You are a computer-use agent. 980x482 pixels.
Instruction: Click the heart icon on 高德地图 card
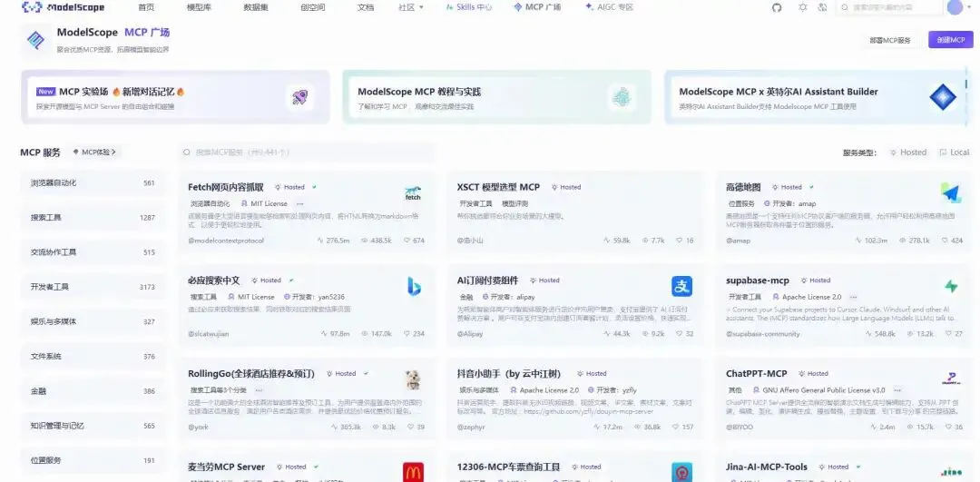pyautogui.click(x=945, y=240)
